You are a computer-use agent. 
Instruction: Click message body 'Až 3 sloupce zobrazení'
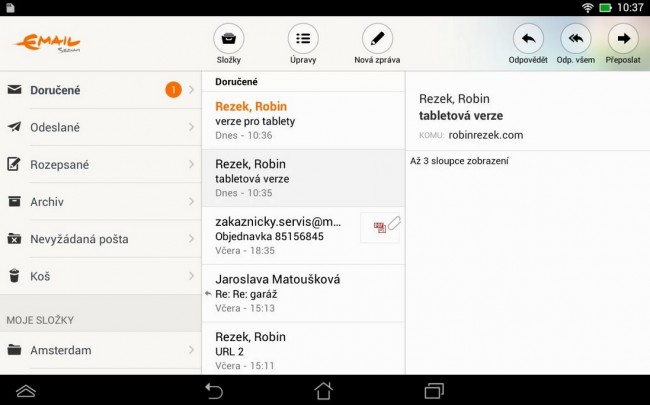tap(459, 161)
